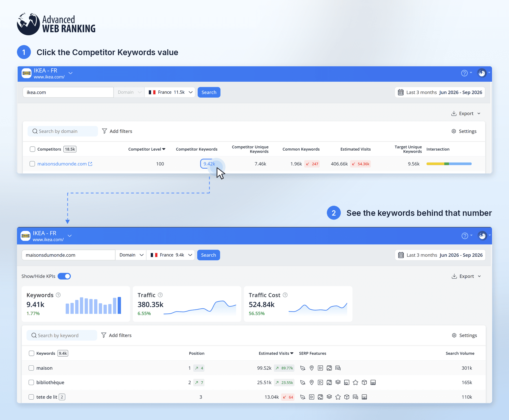Click the image icon in the maison row

pyautogui.click(x=329, y=368)
